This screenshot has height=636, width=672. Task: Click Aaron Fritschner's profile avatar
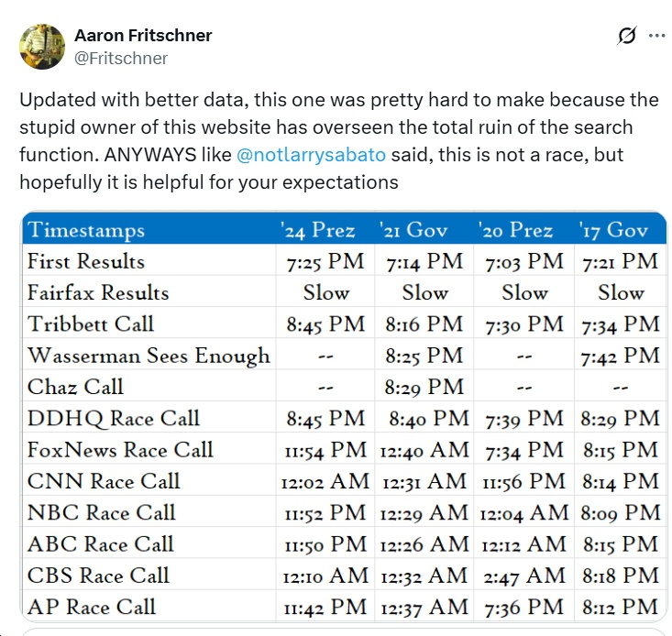point(40,46)
